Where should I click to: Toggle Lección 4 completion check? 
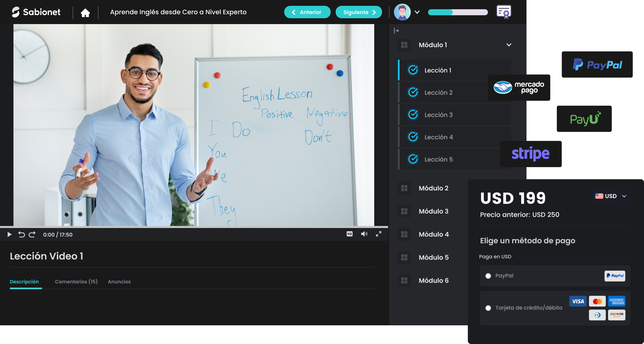pos(413,137)
